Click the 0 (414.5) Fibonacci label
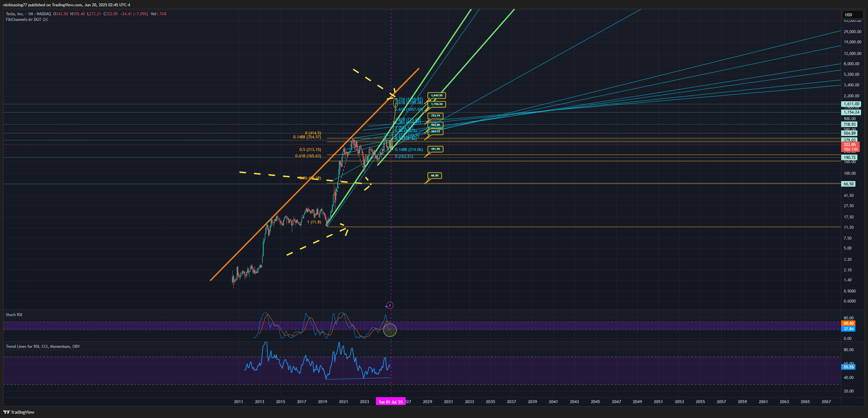The height and width of the screenshot is (418, 868). point(313,133)
